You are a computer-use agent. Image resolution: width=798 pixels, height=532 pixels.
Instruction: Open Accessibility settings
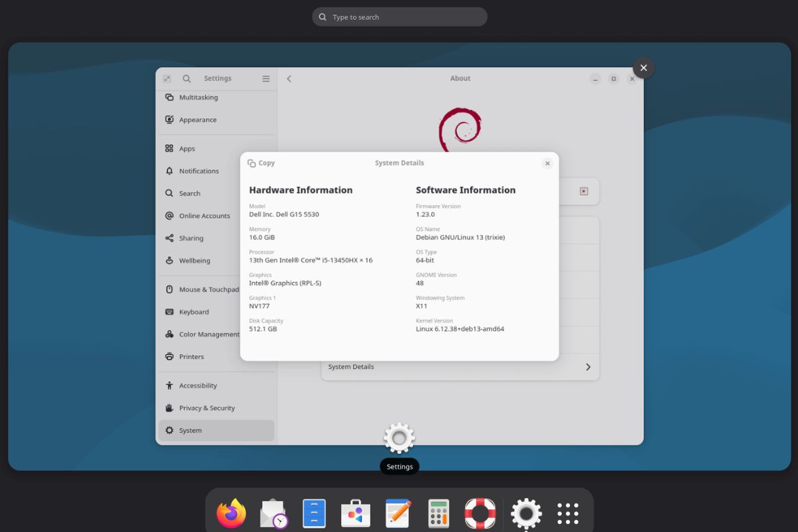pos(216,386)
